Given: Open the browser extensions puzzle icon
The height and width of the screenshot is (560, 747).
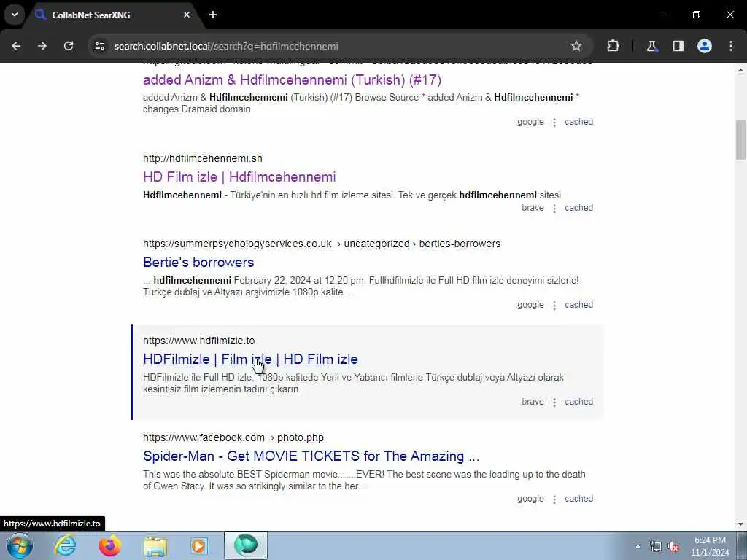Looking at the screenshot, I should (x=613, y=46).
